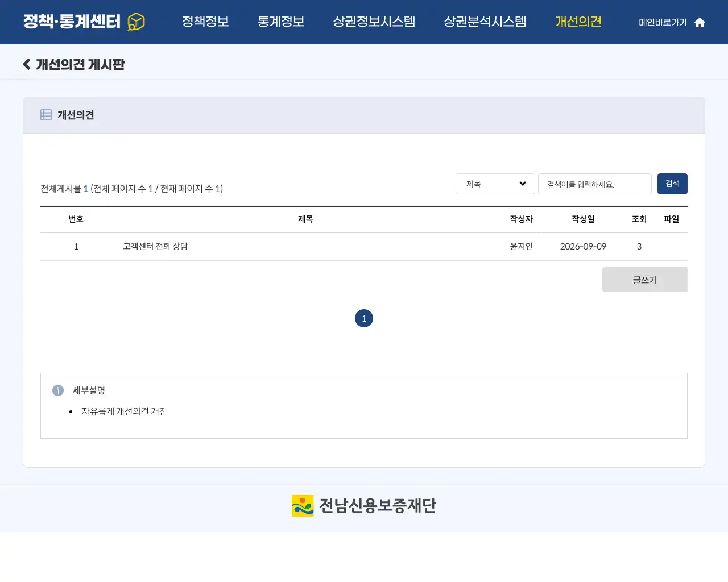Image resolution: width=728 pixels, height=582 pixels.
Task: Click the list icon beside 개선의견 panel title
Action: click(x=46, y=115)
